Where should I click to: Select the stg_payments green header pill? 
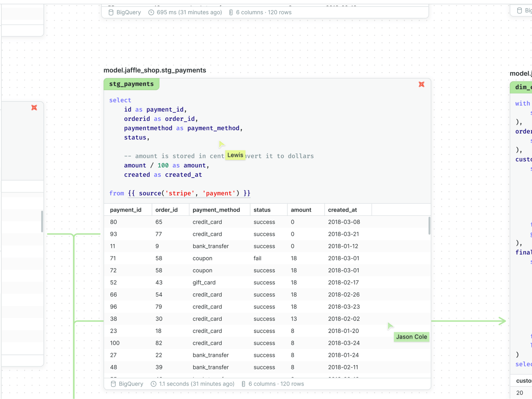click(x=131, y=84)
